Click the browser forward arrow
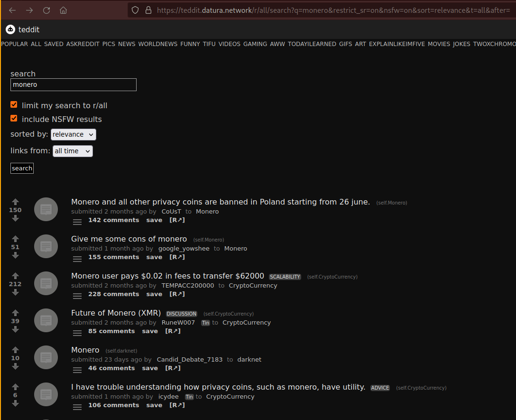Viewport: 516px width, 420px height. pos(29,10)
